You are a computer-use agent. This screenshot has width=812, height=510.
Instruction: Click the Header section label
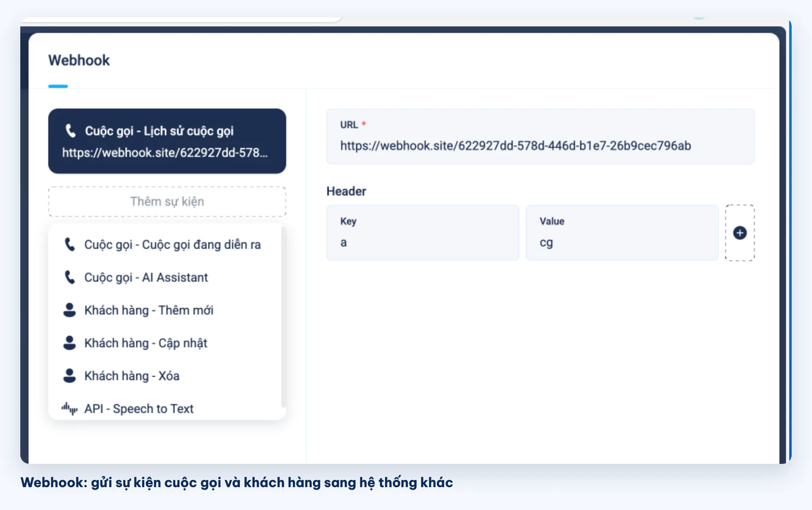tap(346, 191)
